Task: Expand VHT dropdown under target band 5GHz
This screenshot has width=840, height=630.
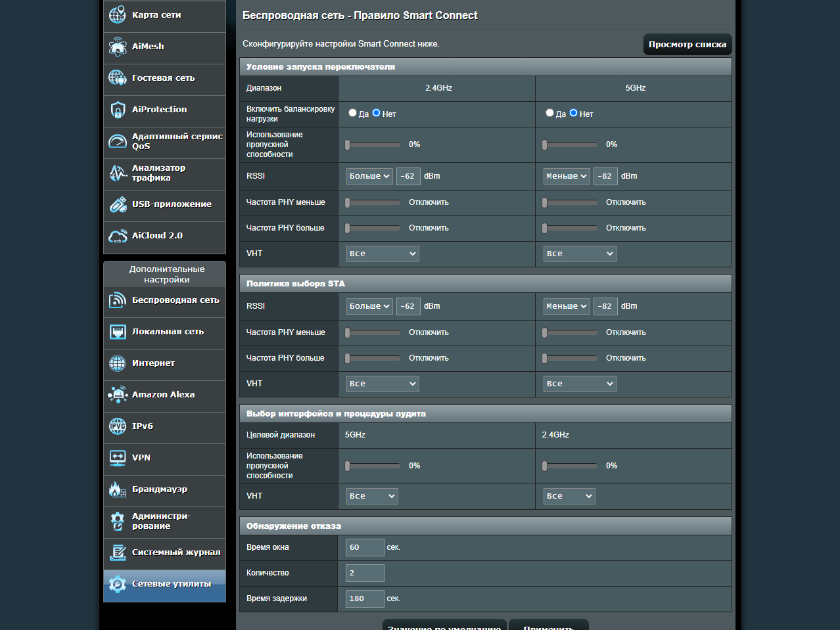Action: 372,496
